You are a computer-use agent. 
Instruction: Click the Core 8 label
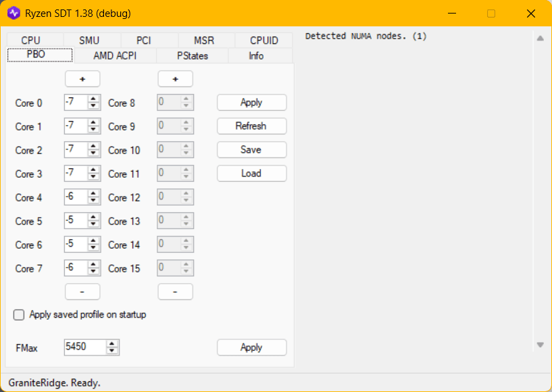click(122, 103)
